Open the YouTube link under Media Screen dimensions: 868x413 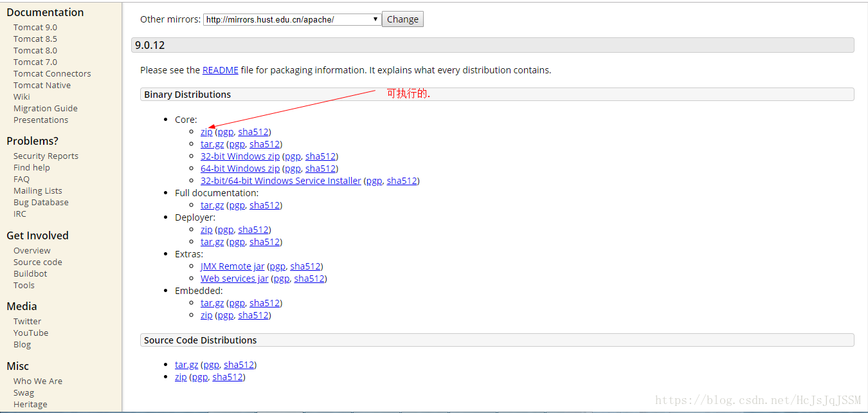(31, 333)
